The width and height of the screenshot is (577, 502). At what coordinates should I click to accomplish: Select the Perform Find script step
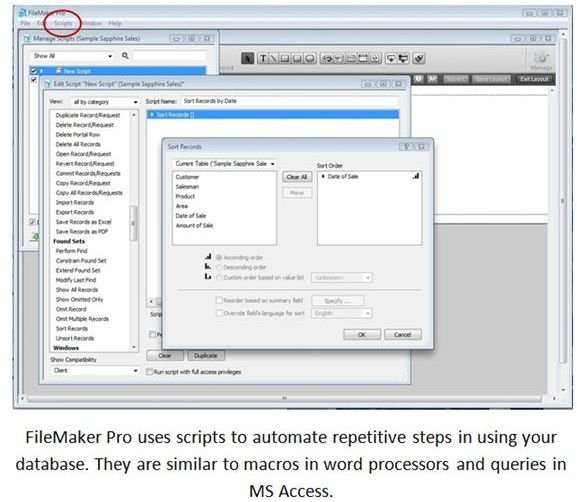tap(71, 251)
